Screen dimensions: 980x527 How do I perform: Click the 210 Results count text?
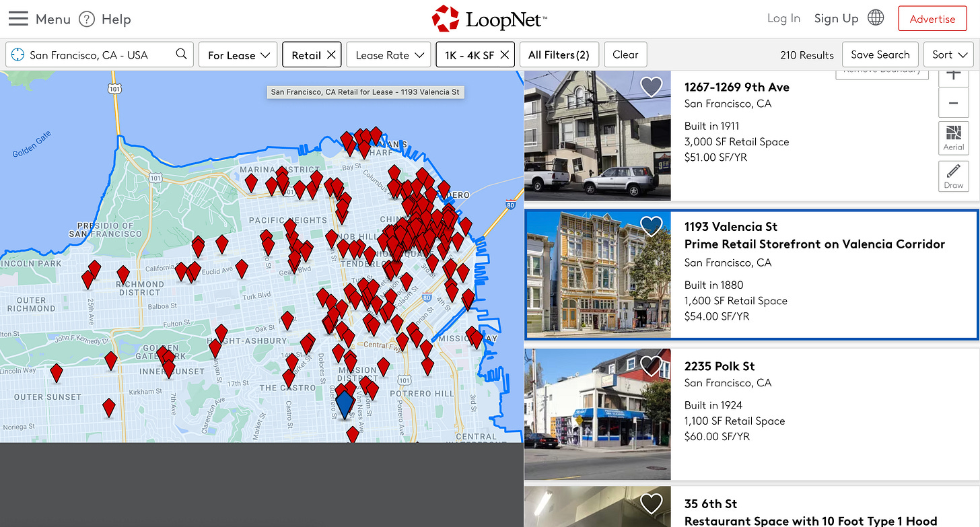(x=807, y=55)
